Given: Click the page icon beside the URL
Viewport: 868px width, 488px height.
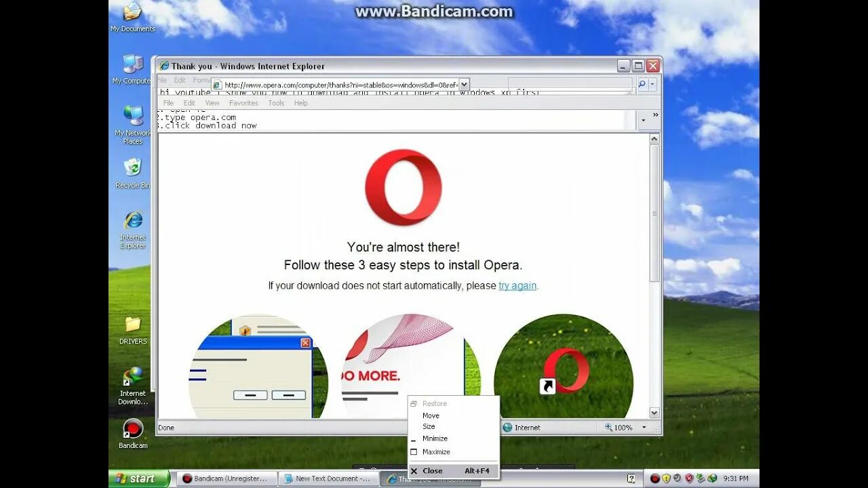Looking at the screenshot, I should tap(218, 85).
